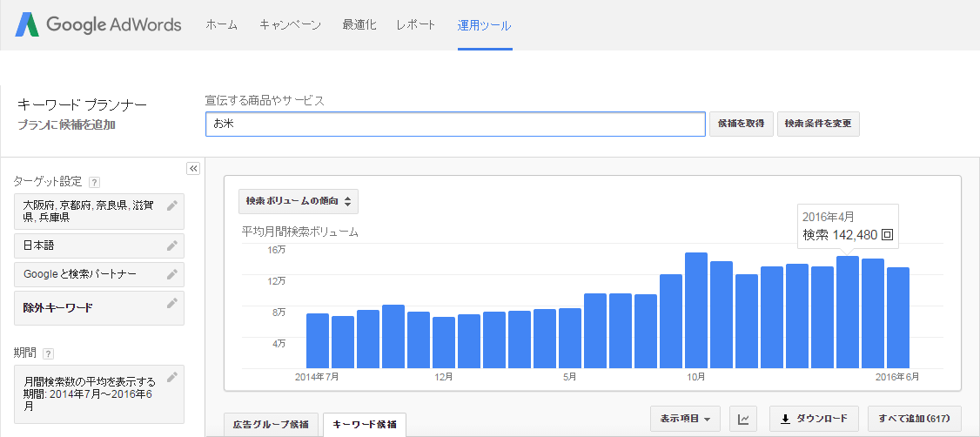Open help icon next to ターゲット設定

[x=94, y=183]
